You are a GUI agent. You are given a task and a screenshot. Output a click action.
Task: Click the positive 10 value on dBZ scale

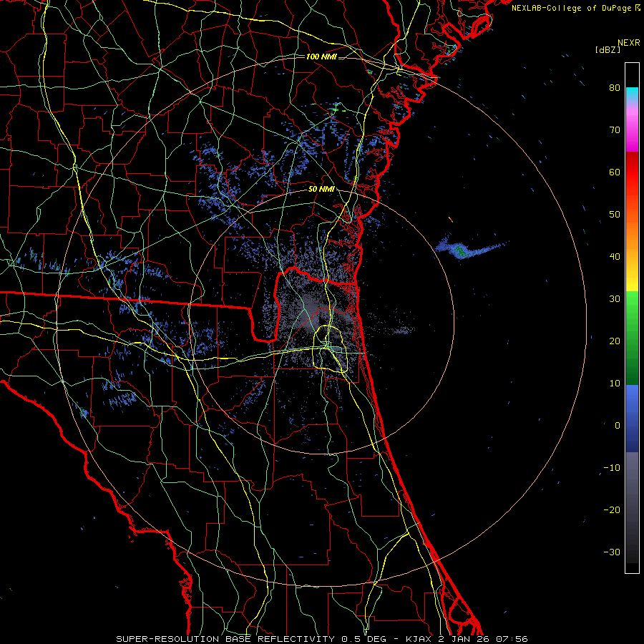tap(615, 384)
